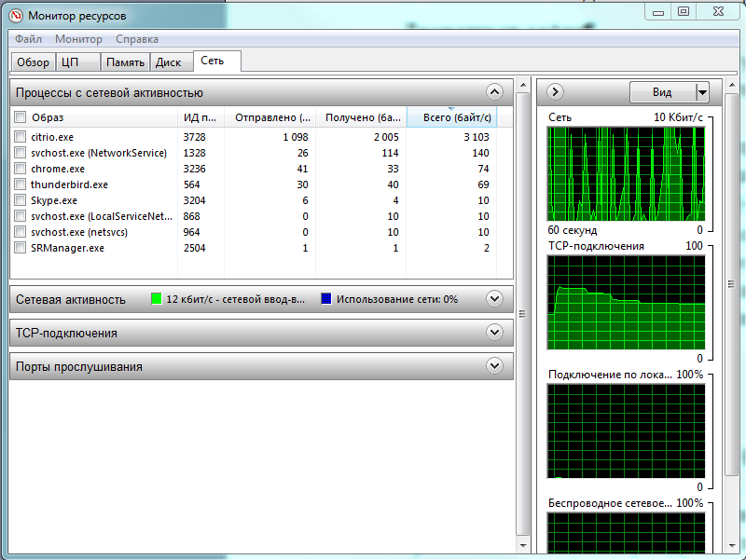Expand the Сетевая активность section chevron

[x=495, y=298]
